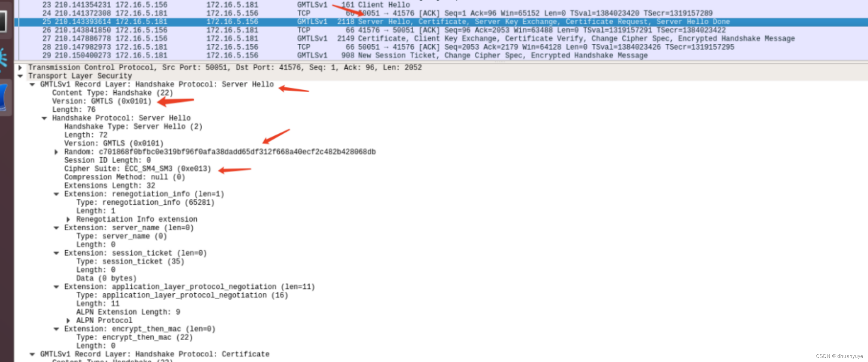This screenshot has width=868, height=362.
Task: Expand the Random value field
Action: pos(56,152)
